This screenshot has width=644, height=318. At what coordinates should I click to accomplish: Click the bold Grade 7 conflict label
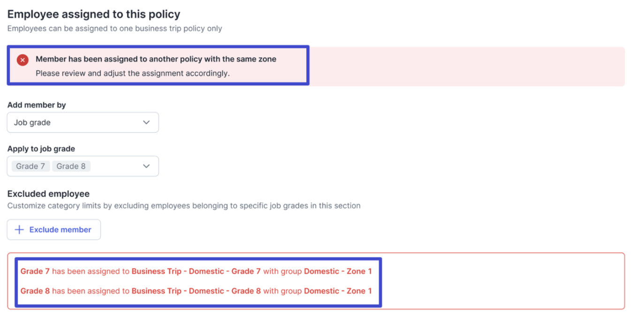pyautogui.click(x=35, y=271)
